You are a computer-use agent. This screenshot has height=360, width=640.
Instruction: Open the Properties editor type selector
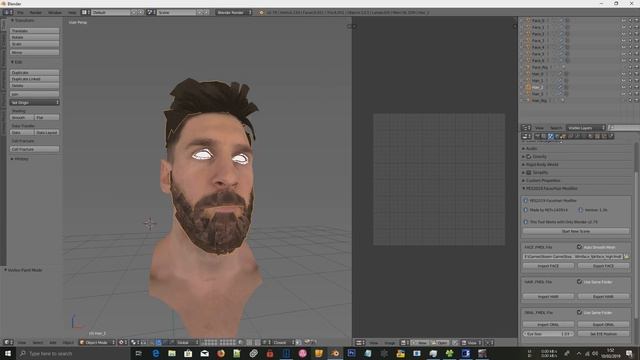click(527, 136)
